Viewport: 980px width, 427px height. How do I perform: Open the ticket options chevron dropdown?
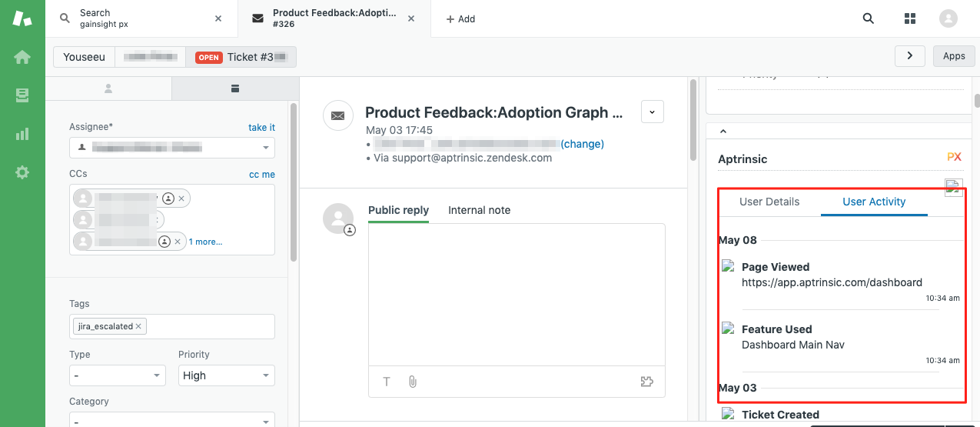click(x=652, y=112)
